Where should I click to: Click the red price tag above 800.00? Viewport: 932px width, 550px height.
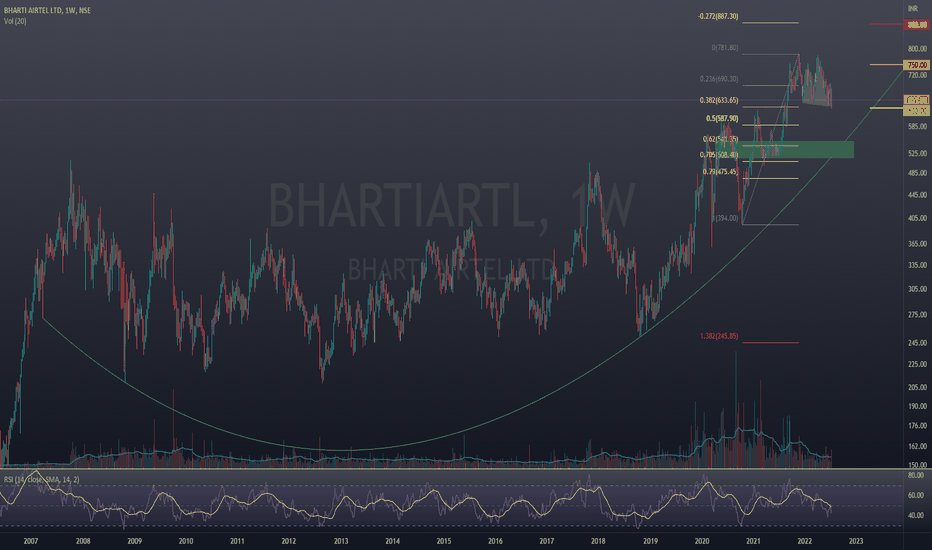click(x=917, y=24)
